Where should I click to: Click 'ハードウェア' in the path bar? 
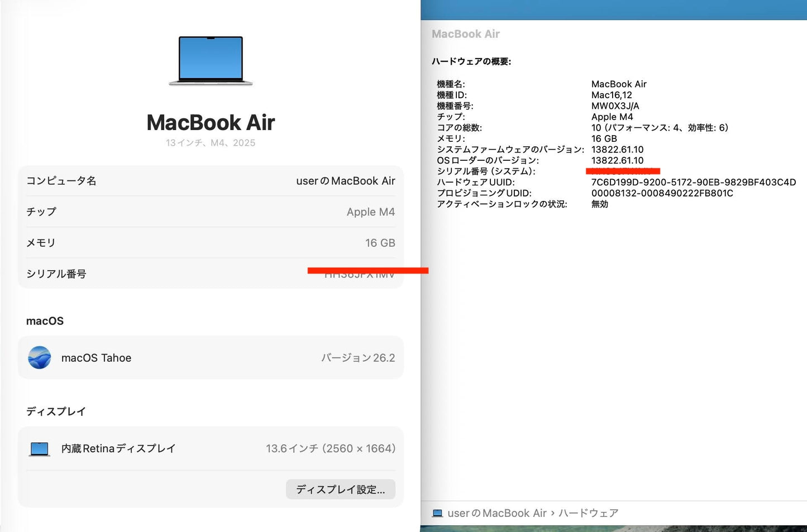[589, 513]
